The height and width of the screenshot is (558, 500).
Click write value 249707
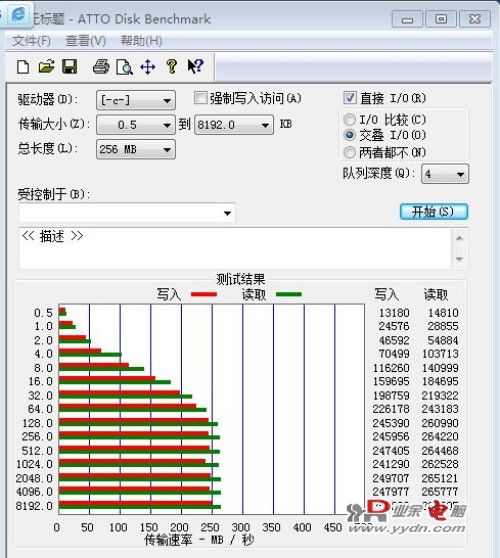coord(391,478)
